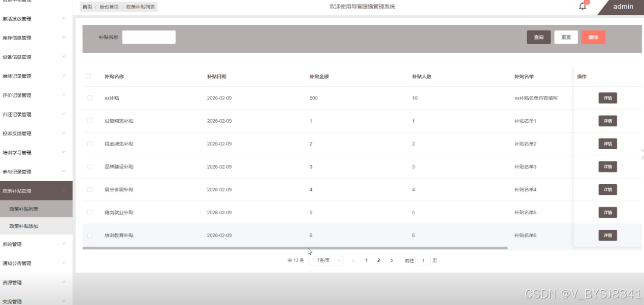Viewport: 644px width, 305px height.
Task: Expand the 激活发放管理 sidebar menu
Action: point(36,19)
